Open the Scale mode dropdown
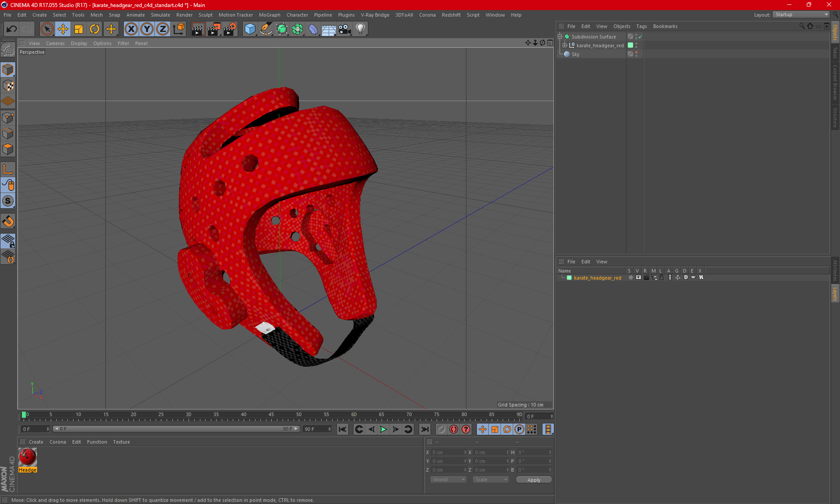Image resolution: width=840 pixels, height=504 pixels. (x=491, y=479)
